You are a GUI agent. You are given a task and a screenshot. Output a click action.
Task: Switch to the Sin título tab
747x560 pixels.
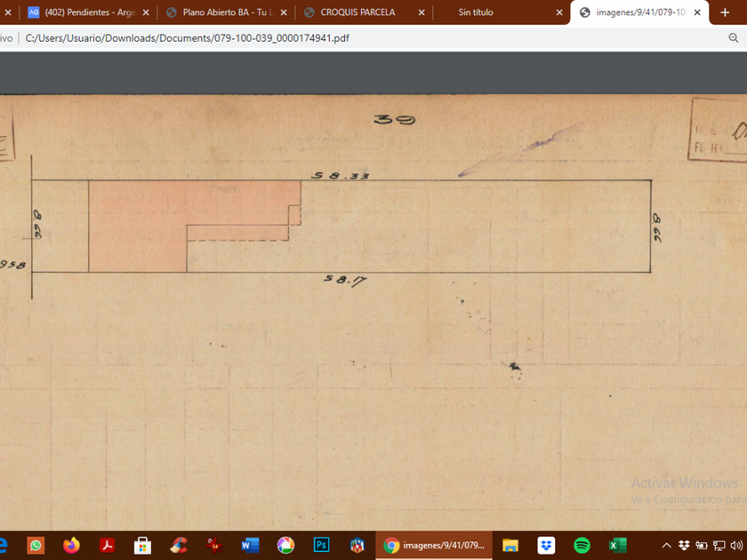click(x=501, y=12)
